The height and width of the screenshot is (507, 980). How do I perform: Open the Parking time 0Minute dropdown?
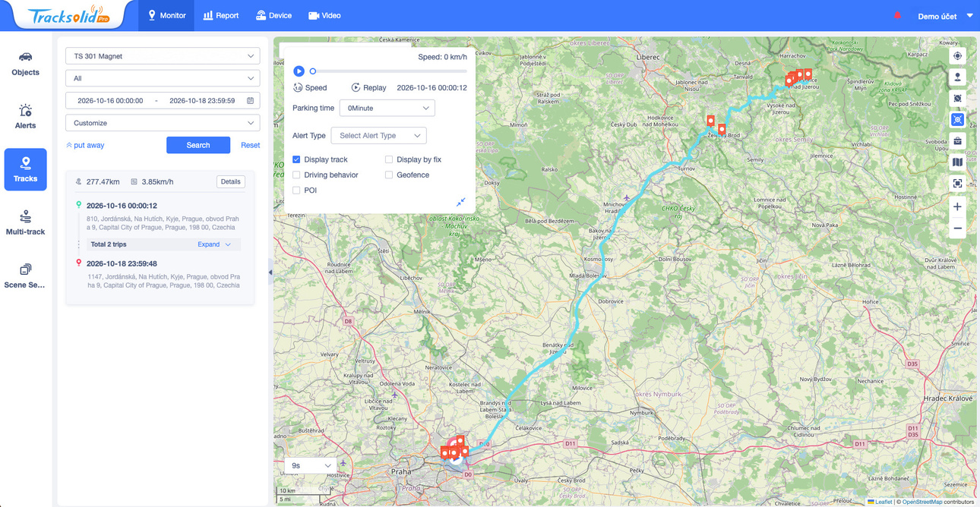pyautogui.click(x=387, y=108)
